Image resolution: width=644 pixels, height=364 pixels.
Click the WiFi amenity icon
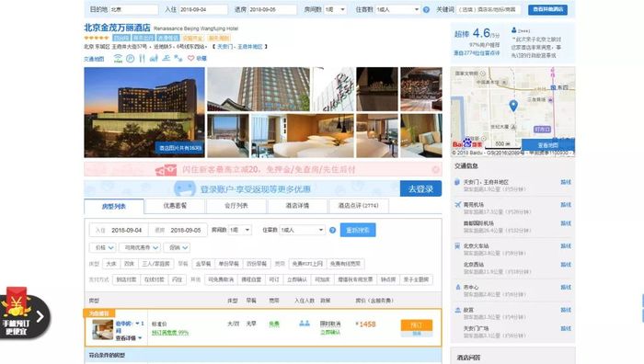point(118,59)
